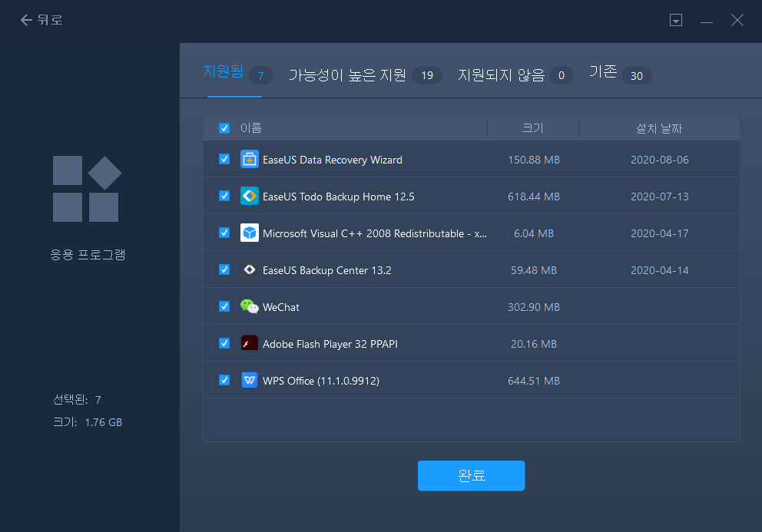Open the titlebar dropdown arrow menu
Screen dimensions: 762x532
675,19
